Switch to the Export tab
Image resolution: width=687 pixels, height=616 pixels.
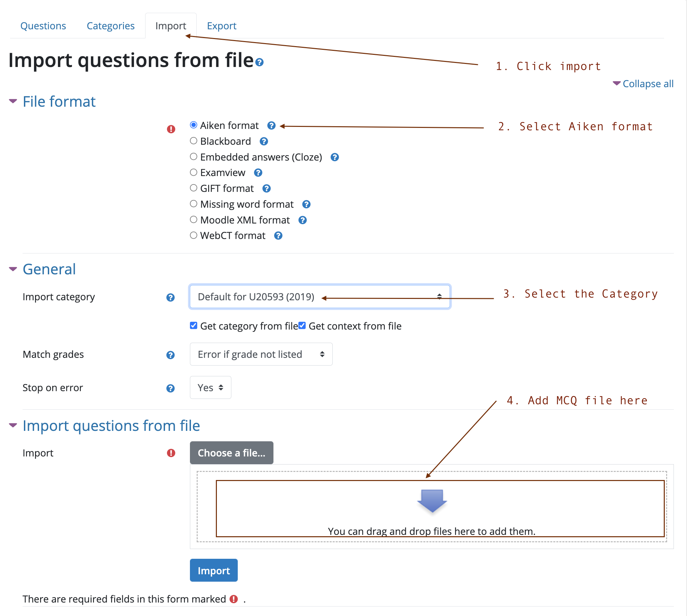pos(222,25)
